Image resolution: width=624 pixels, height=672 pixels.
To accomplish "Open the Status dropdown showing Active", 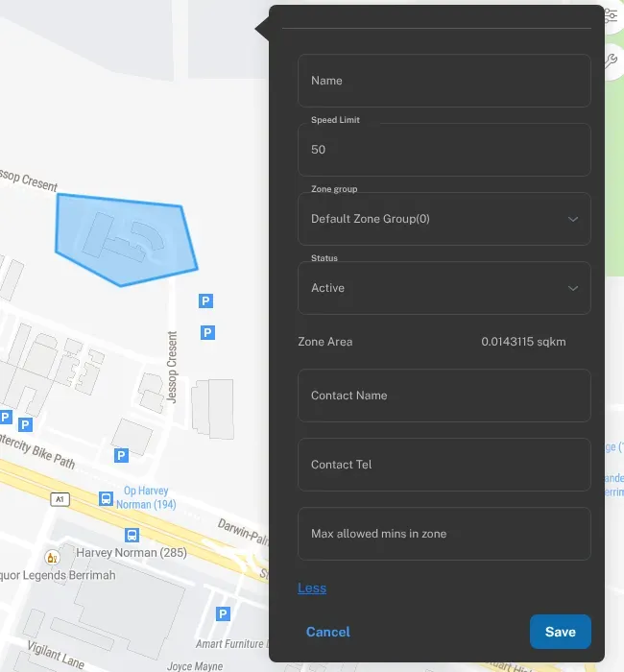I will coord(444,288).
